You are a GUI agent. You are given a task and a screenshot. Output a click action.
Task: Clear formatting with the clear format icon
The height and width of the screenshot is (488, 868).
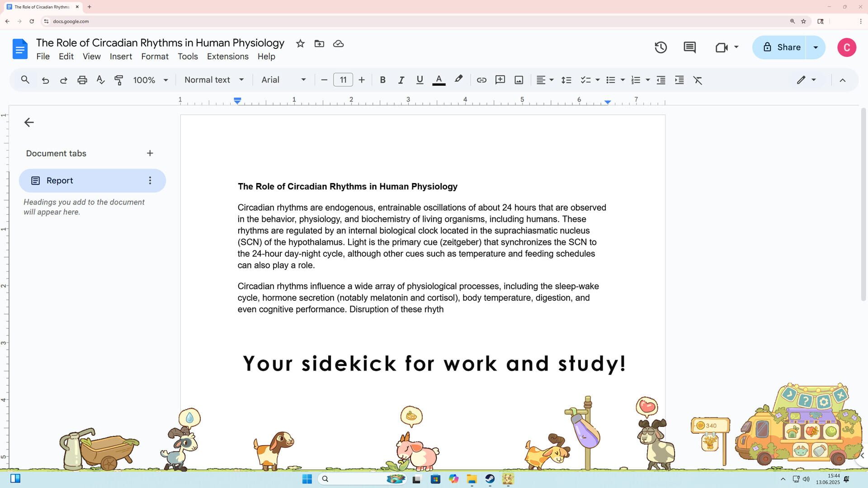click(x=698, y=80)
